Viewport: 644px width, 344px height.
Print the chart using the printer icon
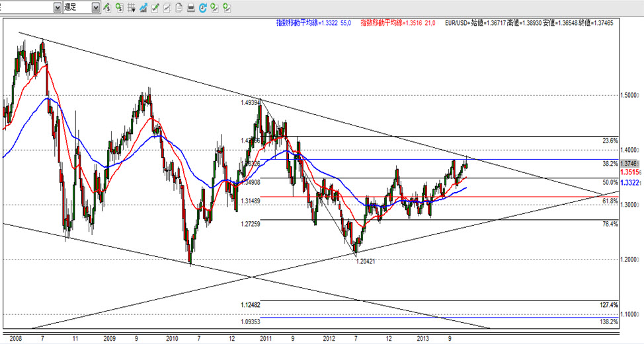coord(190,7)
